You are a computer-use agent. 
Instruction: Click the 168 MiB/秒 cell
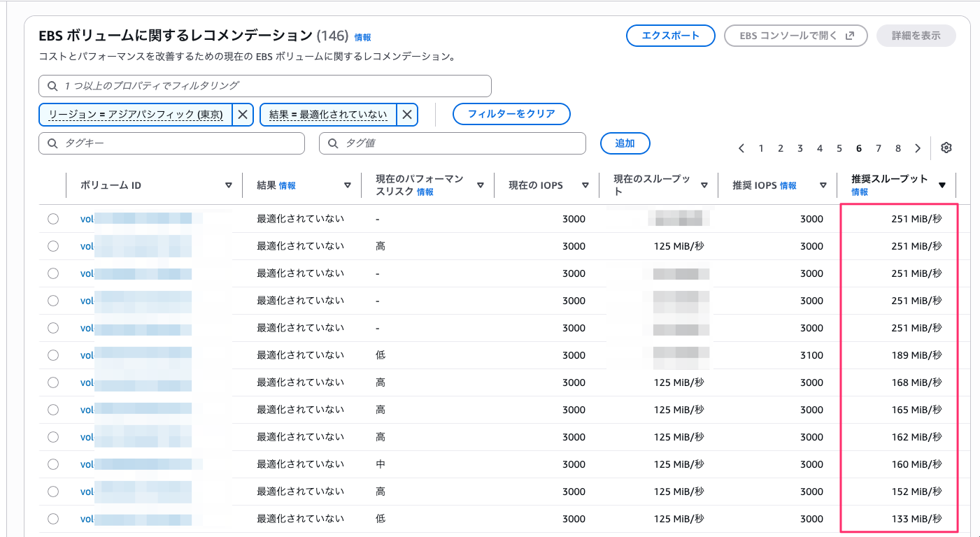point(916,382)
